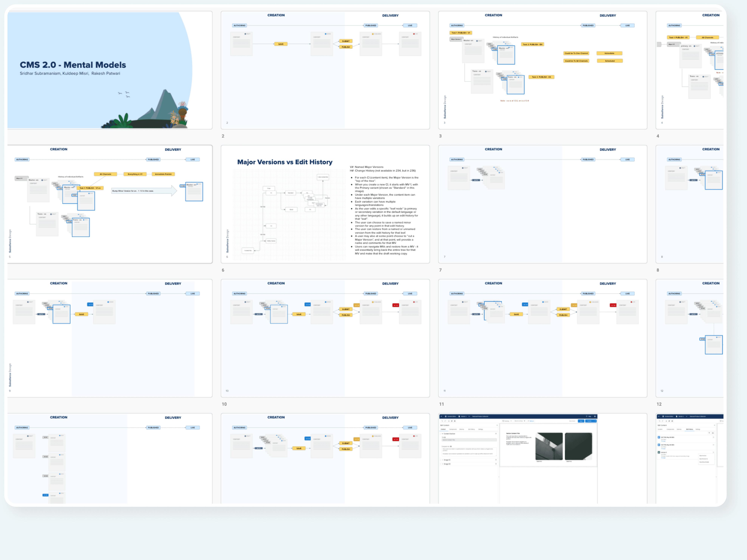Click the PUBLISH label on slide 2

(346, 47)
